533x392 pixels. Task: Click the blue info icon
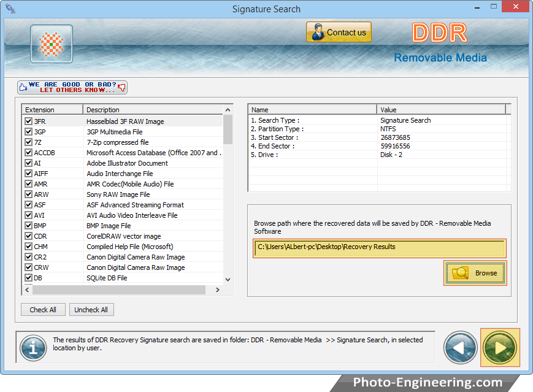click(x=33, y=348)
